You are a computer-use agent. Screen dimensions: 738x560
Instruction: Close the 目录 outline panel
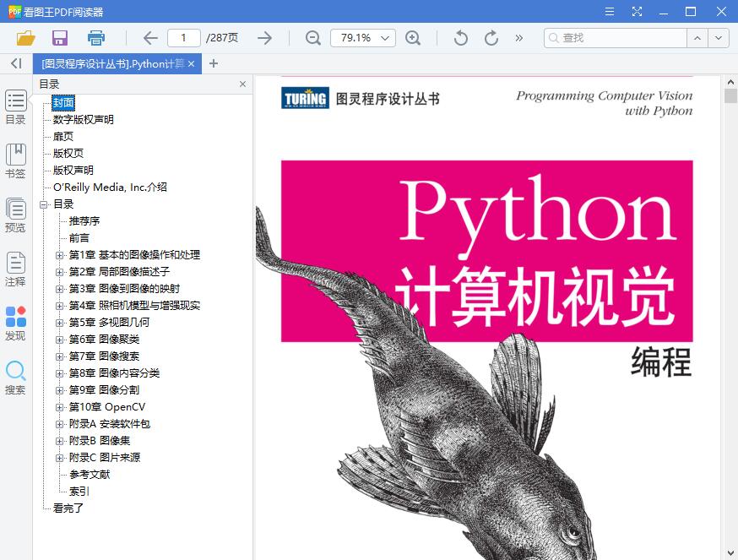pyautogui.click(x=242, y=84)
